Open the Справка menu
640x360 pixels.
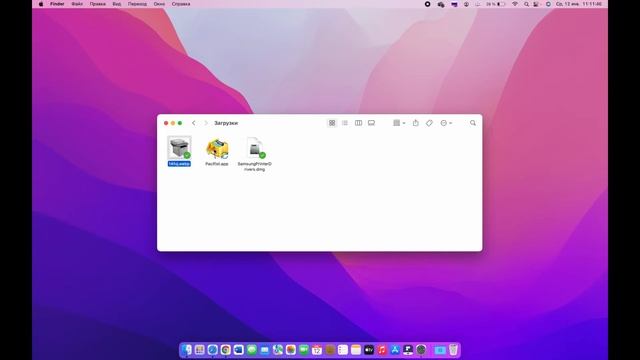[x=181, y=4]
